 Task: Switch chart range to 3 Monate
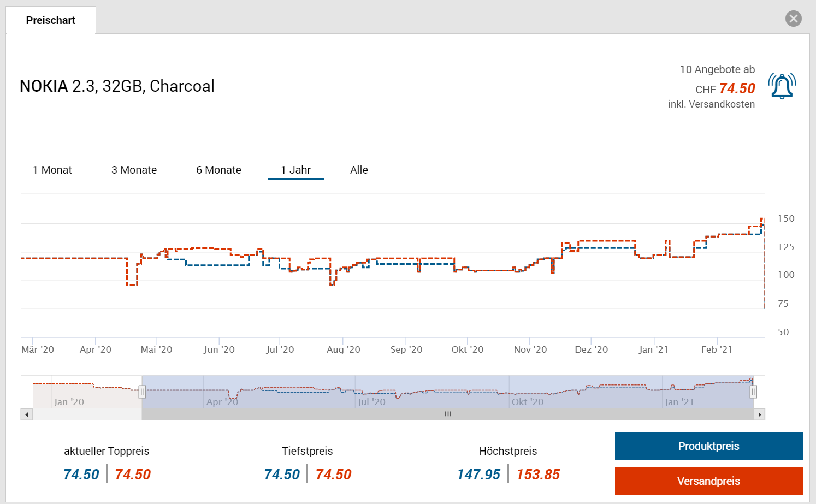point(134,170)
